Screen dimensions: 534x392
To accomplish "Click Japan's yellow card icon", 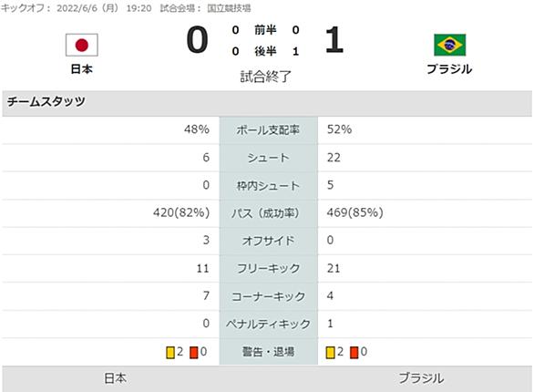I will pyautogui.click(x=170, y=353).
